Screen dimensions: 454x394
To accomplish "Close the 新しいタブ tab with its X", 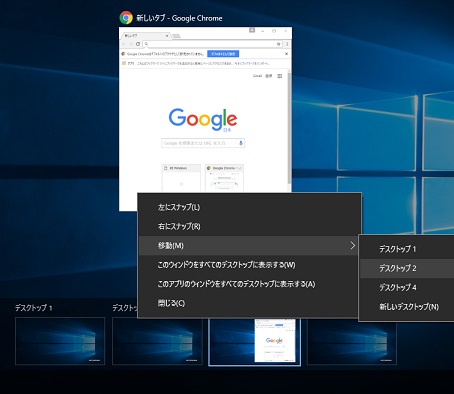I will tap(167, 36).
